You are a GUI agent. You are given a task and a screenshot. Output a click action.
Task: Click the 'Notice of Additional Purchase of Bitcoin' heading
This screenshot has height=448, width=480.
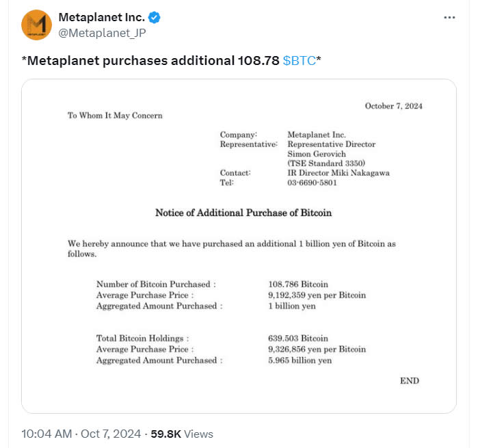[x=243, y=213]
